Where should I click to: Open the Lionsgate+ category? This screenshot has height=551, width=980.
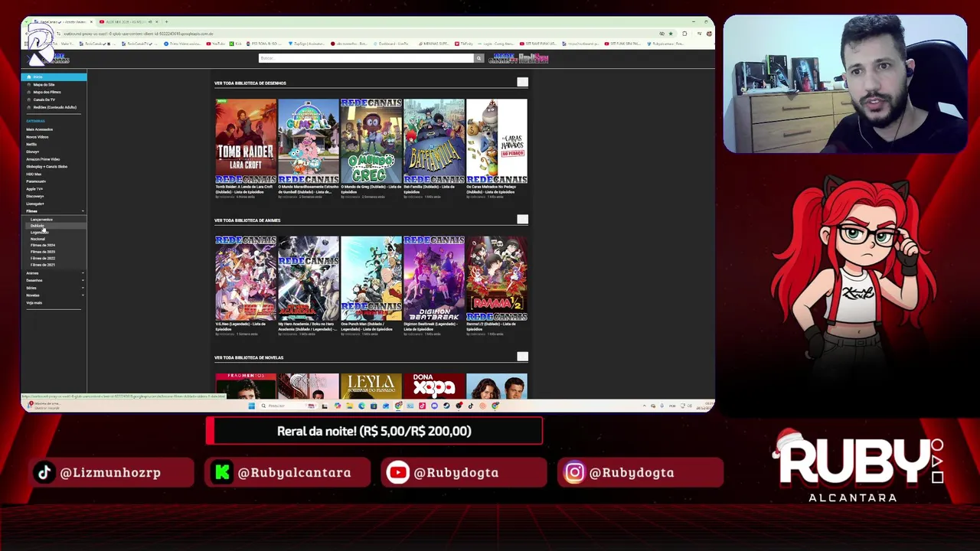tap(35, 204)
